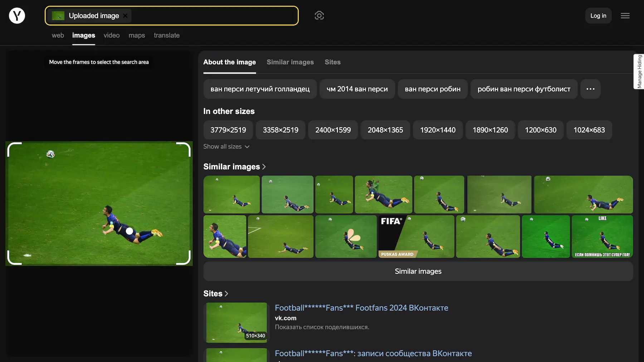Open Football Fans Footfans 2024 VK link
The height and width of the screenshot is (362, 644).
click(361, 308)
